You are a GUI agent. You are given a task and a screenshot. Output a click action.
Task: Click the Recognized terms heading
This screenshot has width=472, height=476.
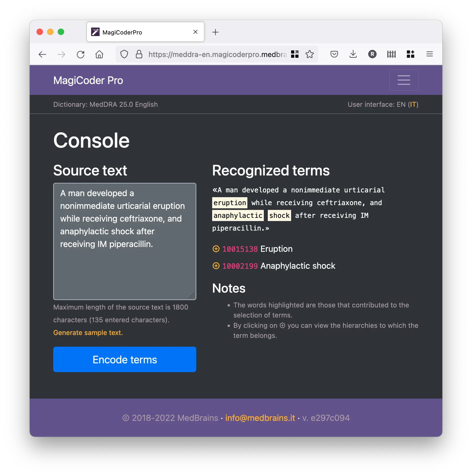(271, 170)
